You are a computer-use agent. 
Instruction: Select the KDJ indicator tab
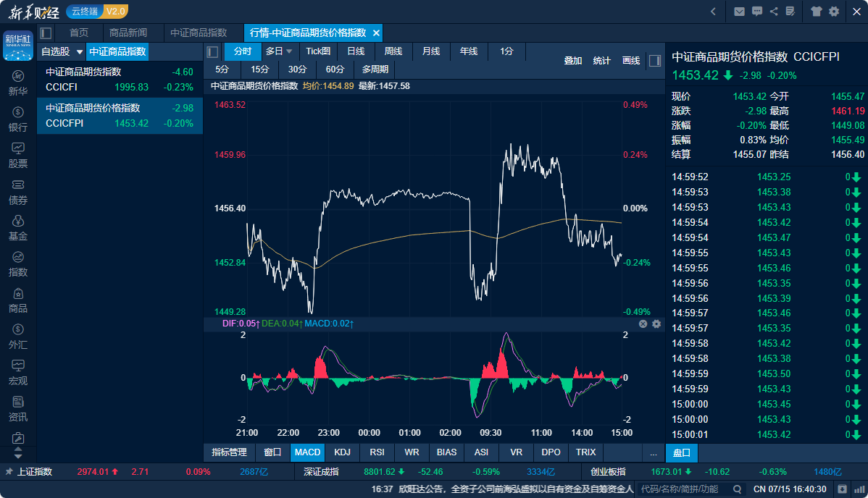click(342, 452)
